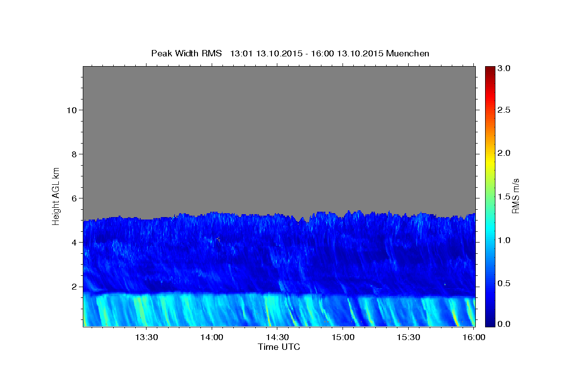Click the 14:00 time tick label
Screen dimensions: 588x392
tap(212, 337)
